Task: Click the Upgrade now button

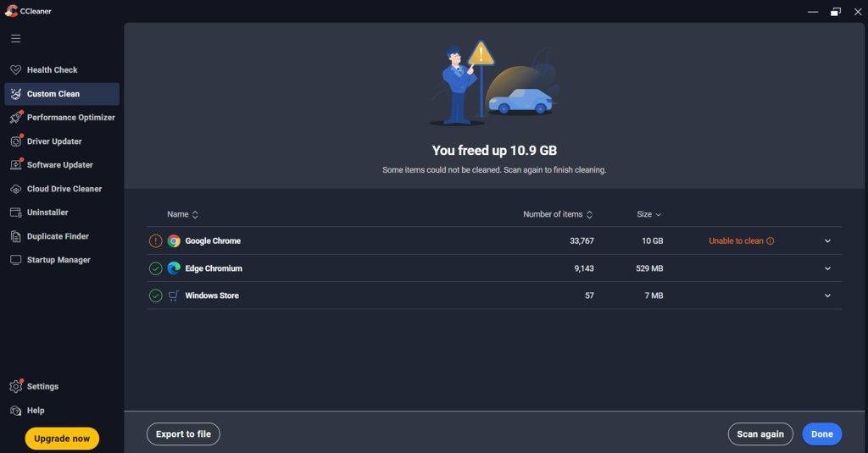Action: (x=62, y=439)
